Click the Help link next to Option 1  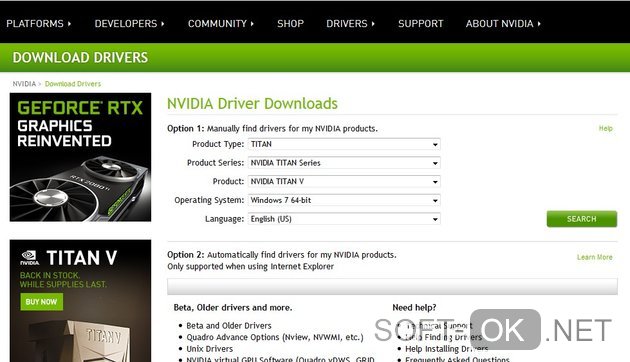(605, 129)
